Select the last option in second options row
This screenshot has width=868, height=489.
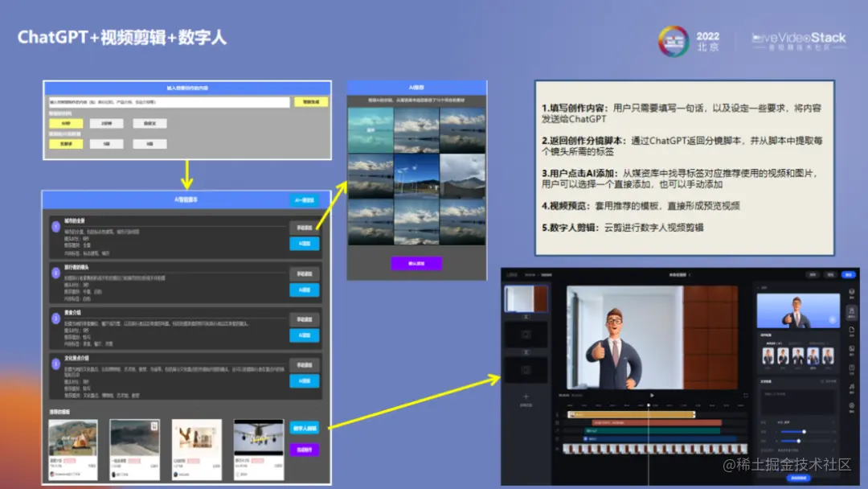[149, 143]
